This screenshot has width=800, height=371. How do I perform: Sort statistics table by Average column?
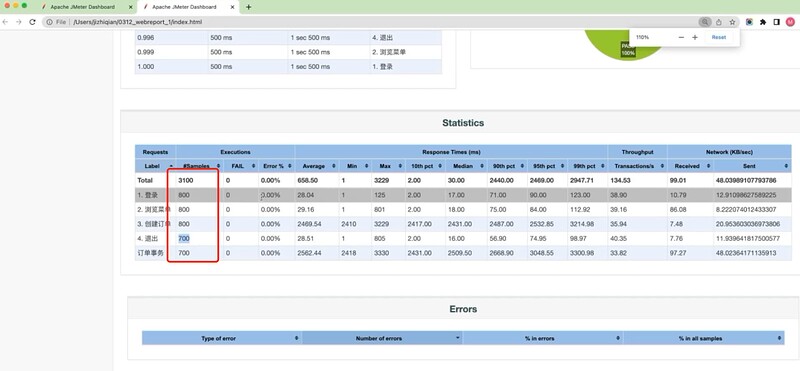point(317,166)
